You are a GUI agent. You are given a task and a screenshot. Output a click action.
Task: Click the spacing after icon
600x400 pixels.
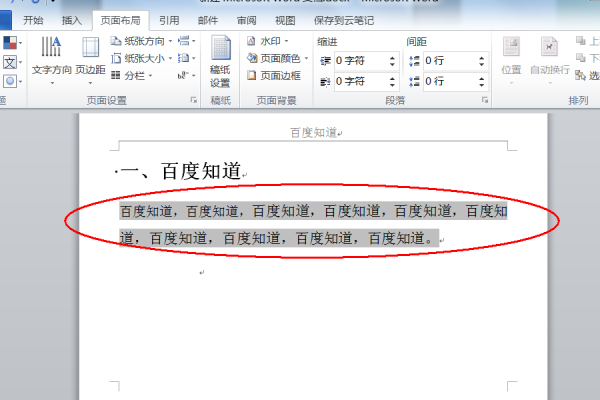click(414, 82)
